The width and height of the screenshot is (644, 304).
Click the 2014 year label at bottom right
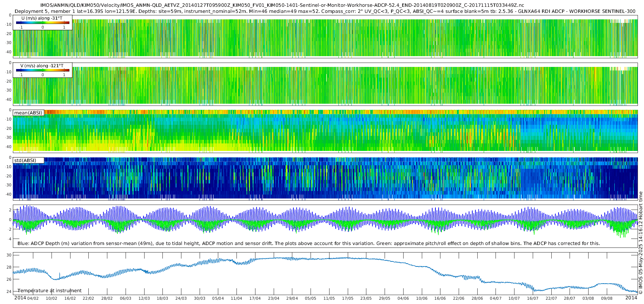(x=631, y=298)
